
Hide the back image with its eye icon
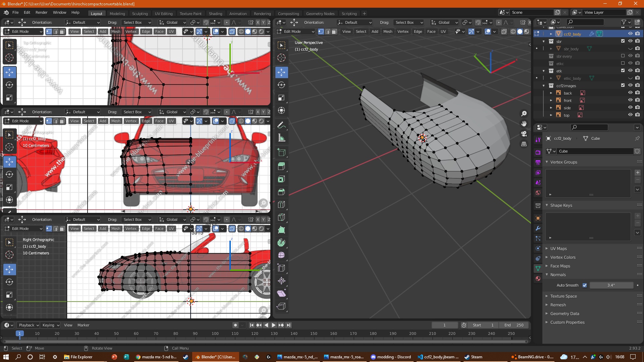630,93
